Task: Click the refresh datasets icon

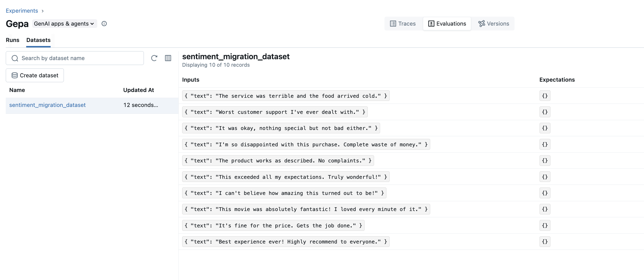Action: 154,58
